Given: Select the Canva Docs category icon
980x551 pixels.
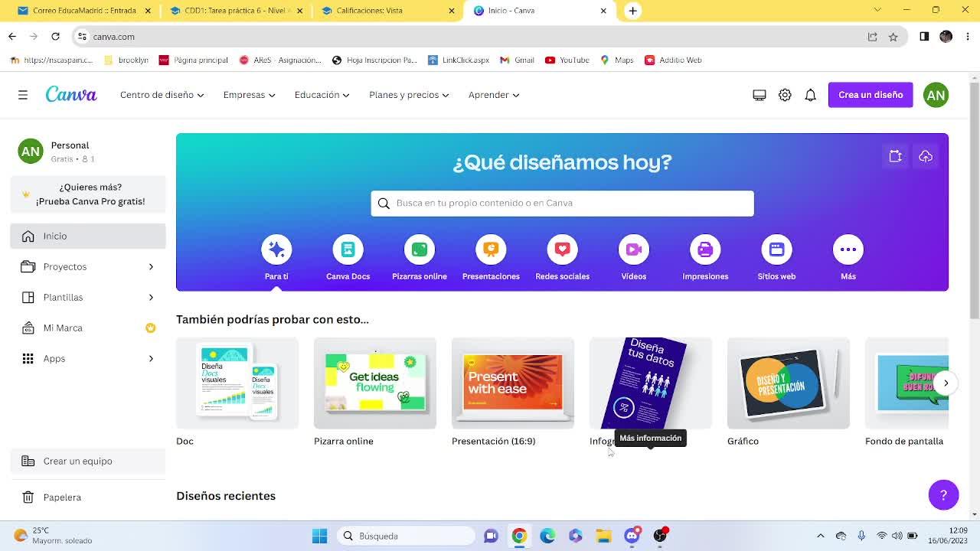Looking at the screenshot, I should point(348,249).
